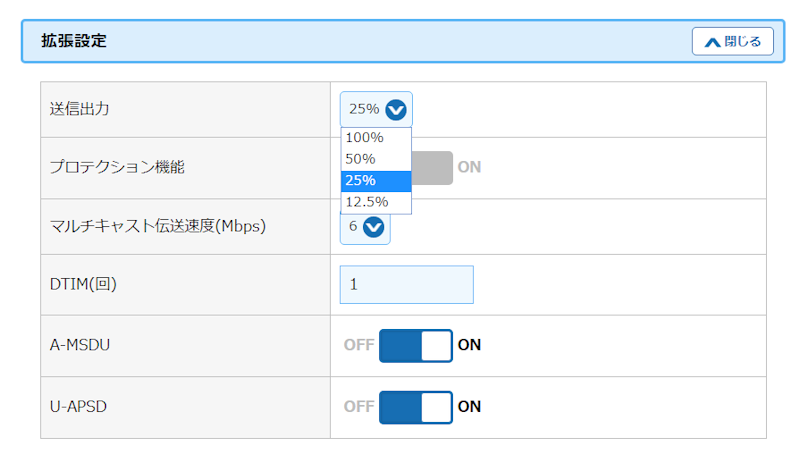
Task: Click ON label next to A-MSDU
Action: [x=469, y=346]
